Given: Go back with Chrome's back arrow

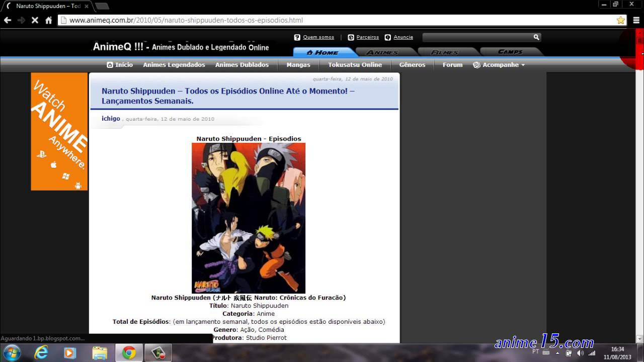Looking at the screenshot, I should pyautogui.click(x=8, y=20).
